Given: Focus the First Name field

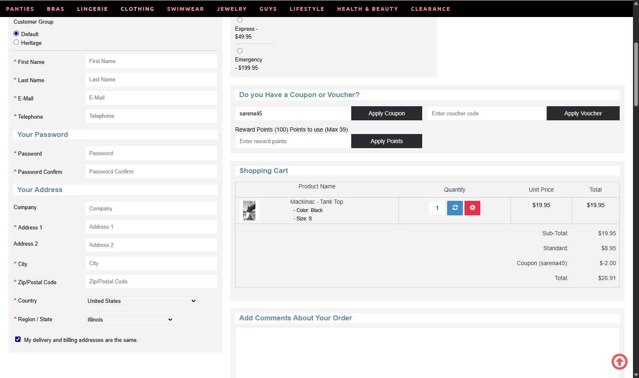Looking at the screenshot, I should pos(151,61).
